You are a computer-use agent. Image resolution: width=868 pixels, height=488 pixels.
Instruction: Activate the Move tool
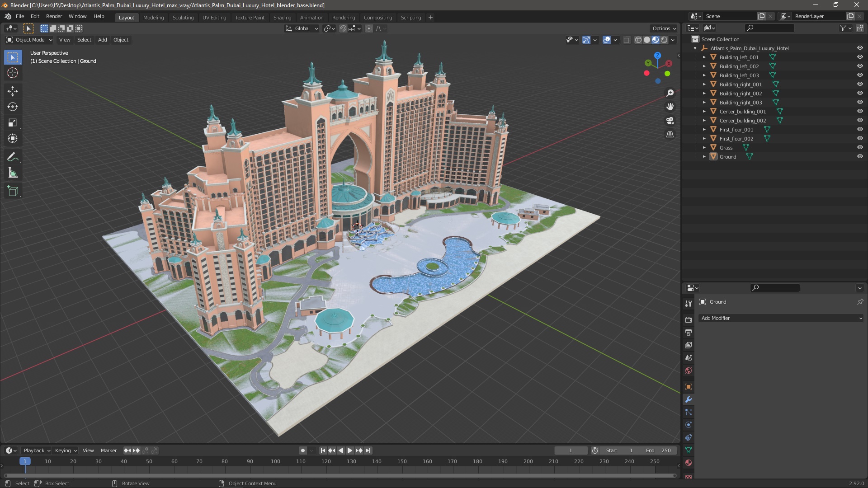tap(13, 91)
